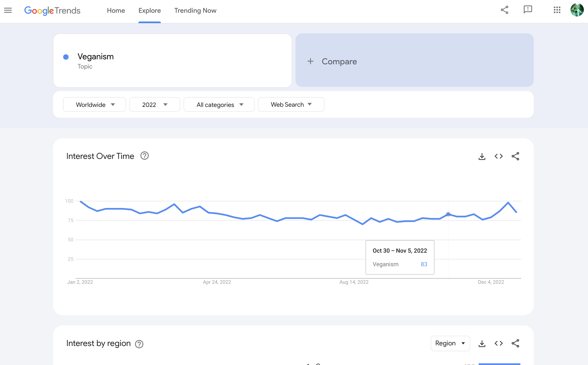
Task: Click the download icon for Interest by Region
Action: tap(482, 343)
